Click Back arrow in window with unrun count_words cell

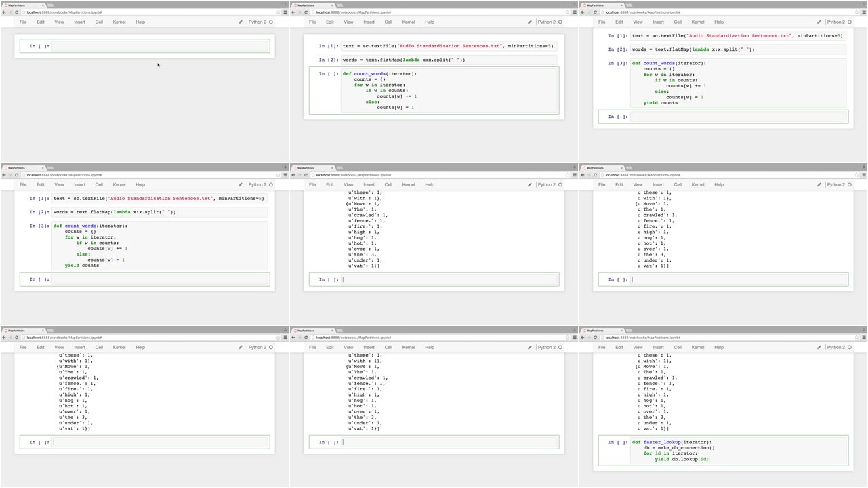point(293,12)
